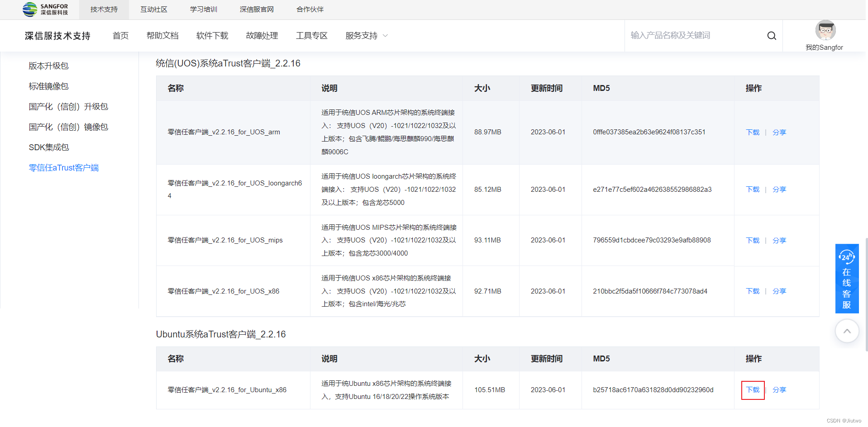868x427 pixels.
Task: Click the search magnifier icon
Action: click(772, 36)
